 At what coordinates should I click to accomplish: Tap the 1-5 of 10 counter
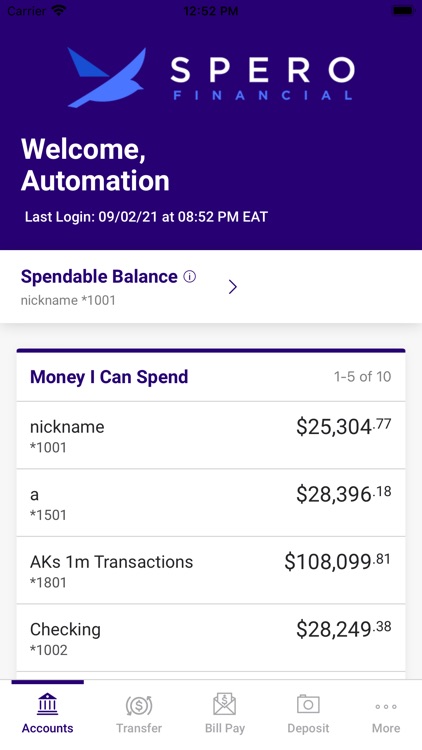click(x=362, y=377)
